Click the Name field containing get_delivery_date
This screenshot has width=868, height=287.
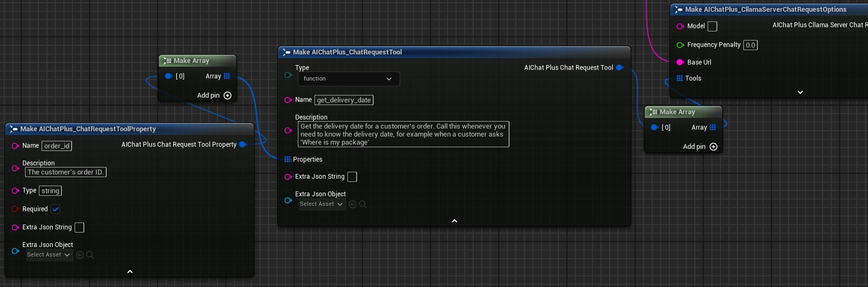[x=344, y=100]
